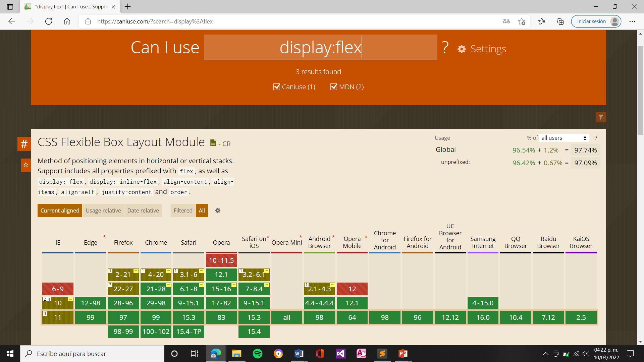Image resolution: width=644 pixels, height=362 pixels.
Task: Open the CSS Flexible Box Layout Module title link
Action: [121, 142]
